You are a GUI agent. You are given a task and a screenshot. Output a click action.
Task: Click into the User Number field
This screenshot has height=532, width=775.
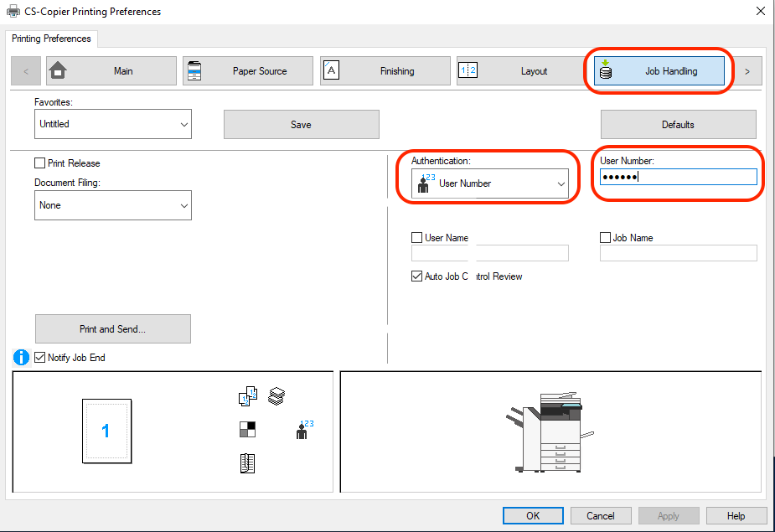(679, 177)
